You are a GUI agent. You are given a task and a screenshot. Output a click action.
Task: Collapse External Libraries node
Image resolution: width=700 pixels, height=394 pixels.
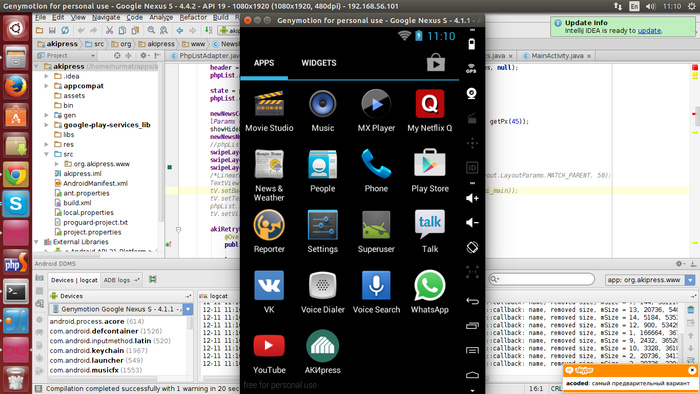coord(37,242)
